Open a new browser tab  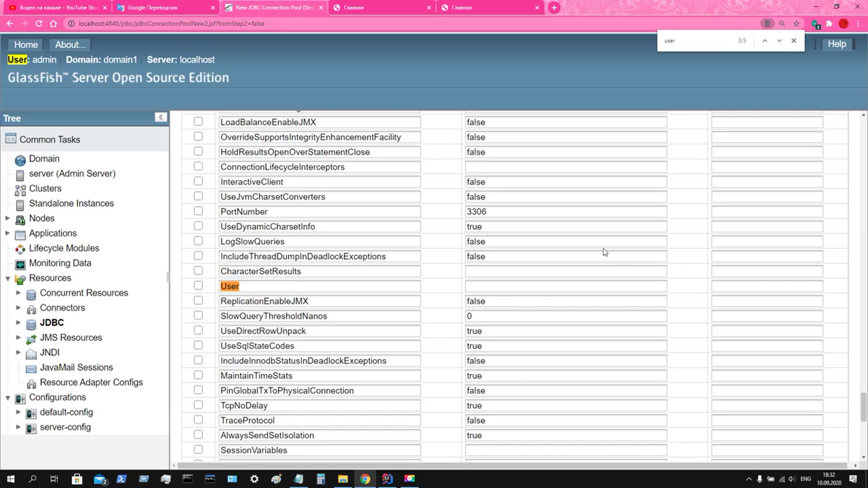pos(554,7)
